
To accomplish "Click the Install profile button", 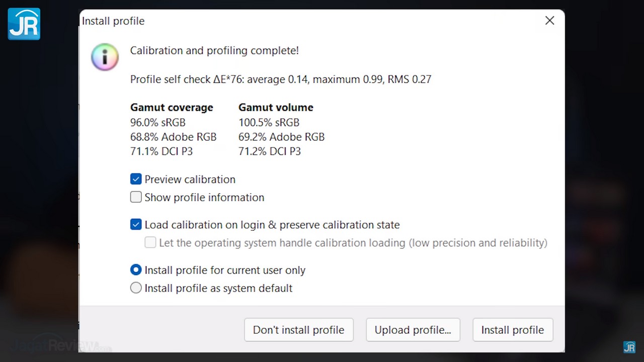I will (x=512, y=330).
